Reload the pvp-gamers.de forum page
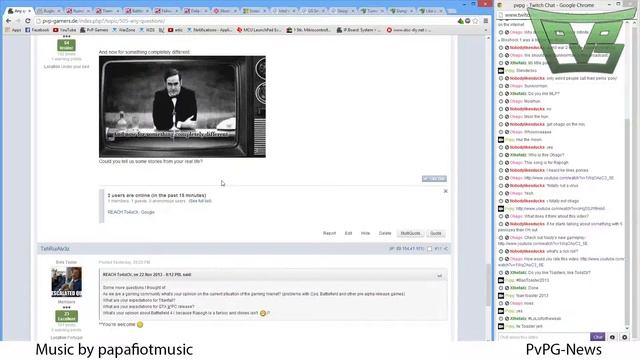640x360 pixels. [x=28, y=21]
